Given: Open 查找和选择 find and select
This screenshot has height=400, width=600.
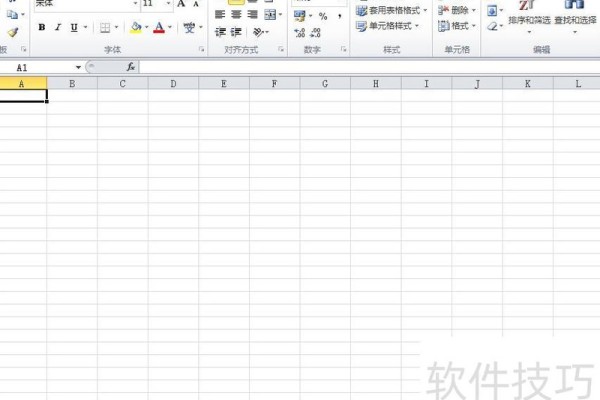Looking at the screenshot, I should click(575, 15).
